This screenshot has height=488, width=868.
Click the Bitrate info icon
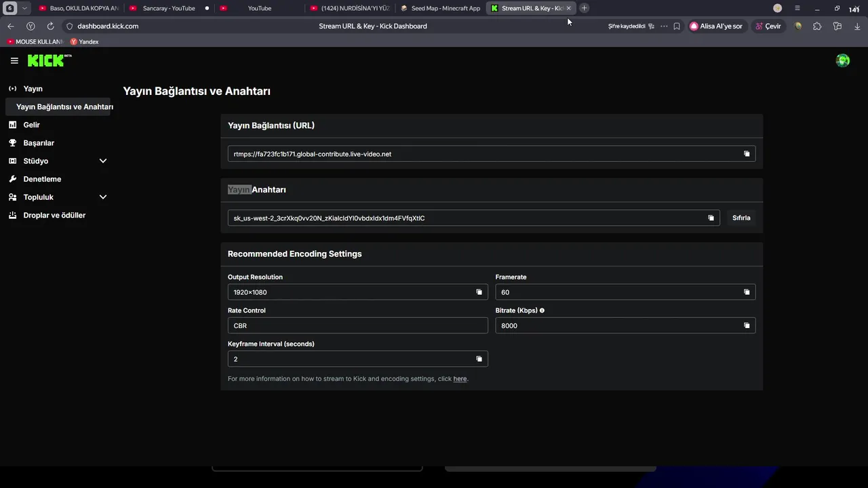click(542, 310)
